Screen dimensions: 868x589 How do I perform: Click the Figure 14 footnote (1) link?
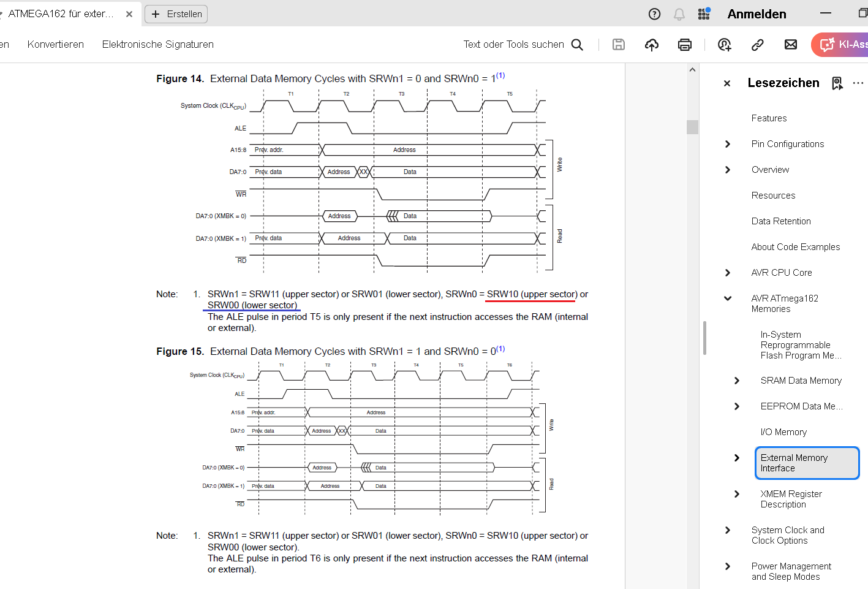click(500, 75)
